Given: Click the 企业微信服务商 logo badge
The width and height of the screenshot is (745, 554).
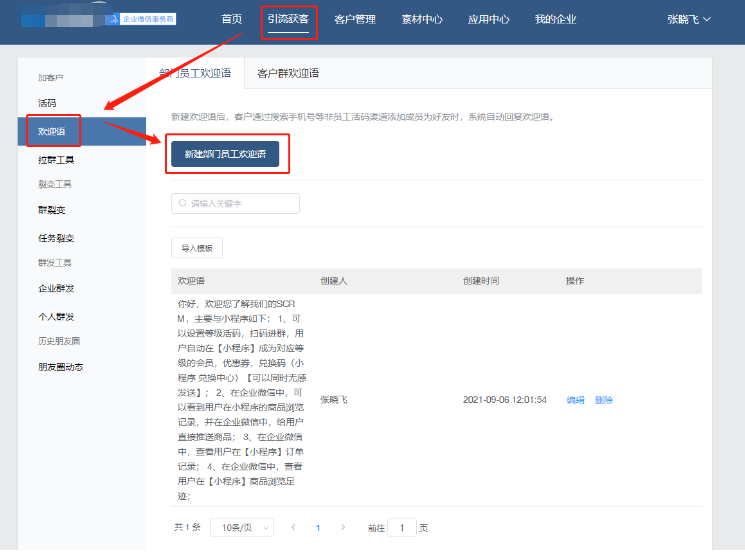Looking at the screenshot, I should 147,19.
